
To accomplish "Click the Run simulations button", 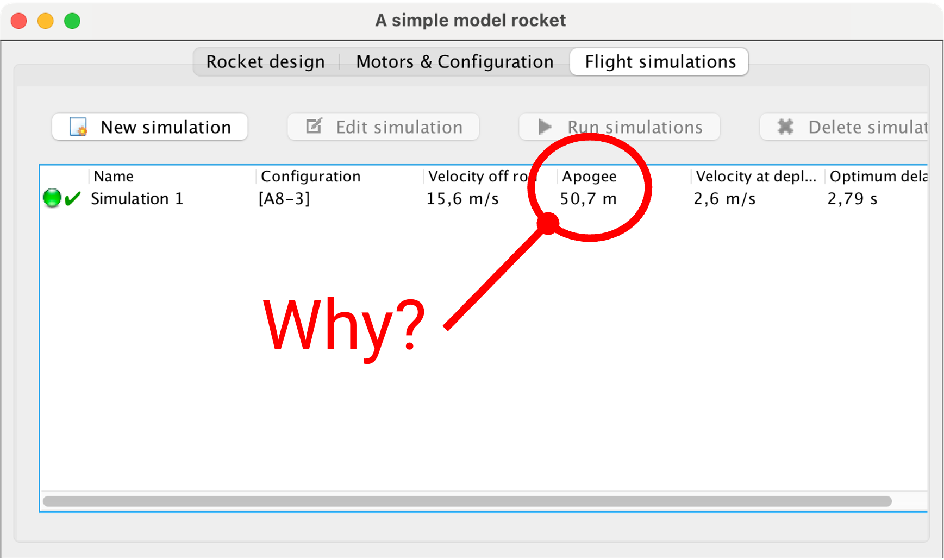I will click(618, 127).
